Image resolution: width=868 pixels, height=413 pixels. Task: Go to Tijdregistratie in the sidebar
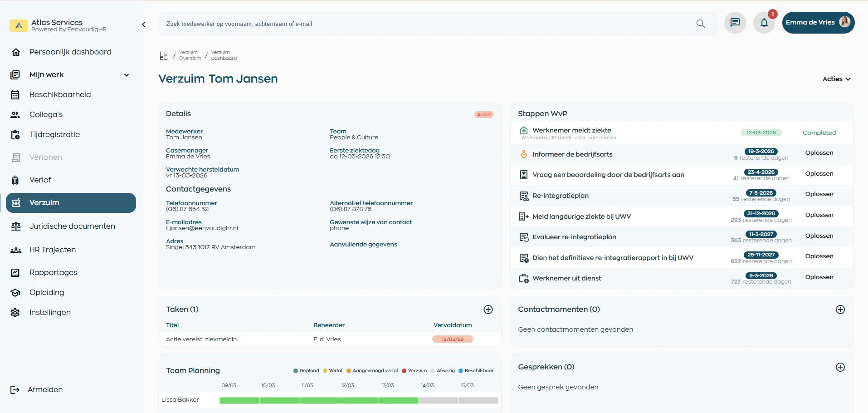click(54, 134)
